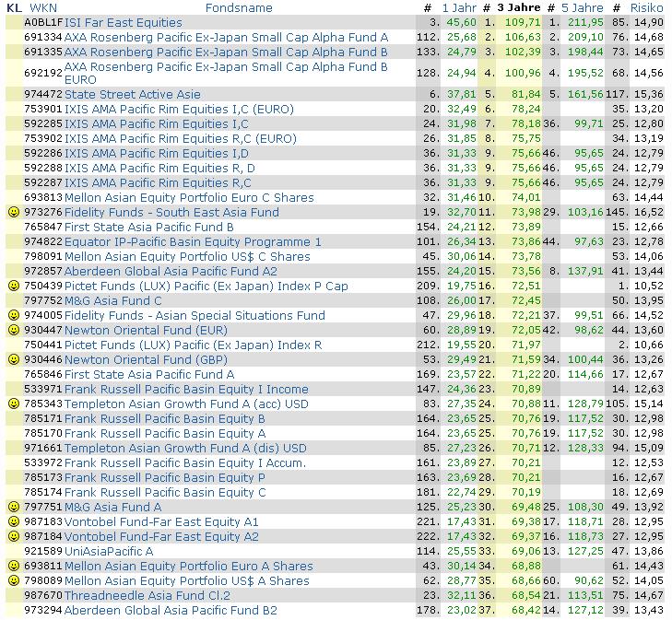Click the KL column header

pos(14,7)
